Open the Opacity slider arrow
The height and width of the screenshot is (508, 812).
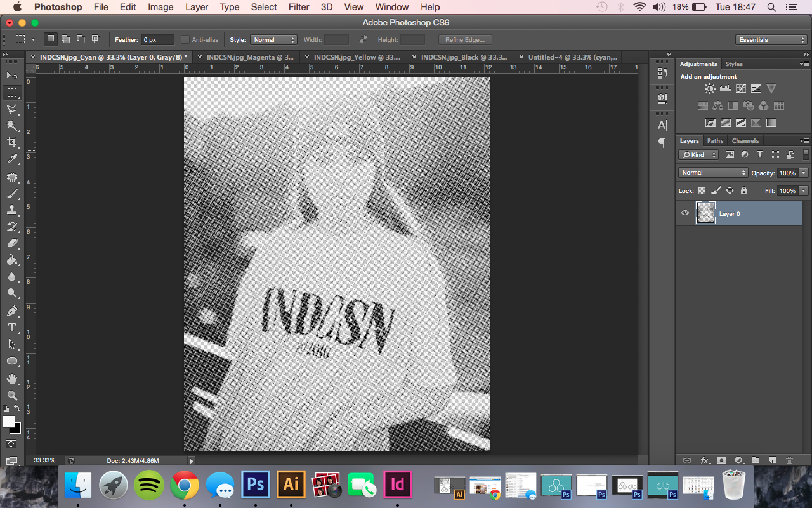click(804, 173)
